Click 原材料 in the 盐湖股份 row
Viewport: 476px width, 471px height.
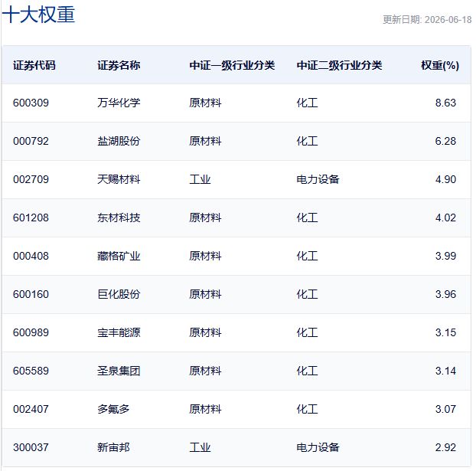pos(205,141)
